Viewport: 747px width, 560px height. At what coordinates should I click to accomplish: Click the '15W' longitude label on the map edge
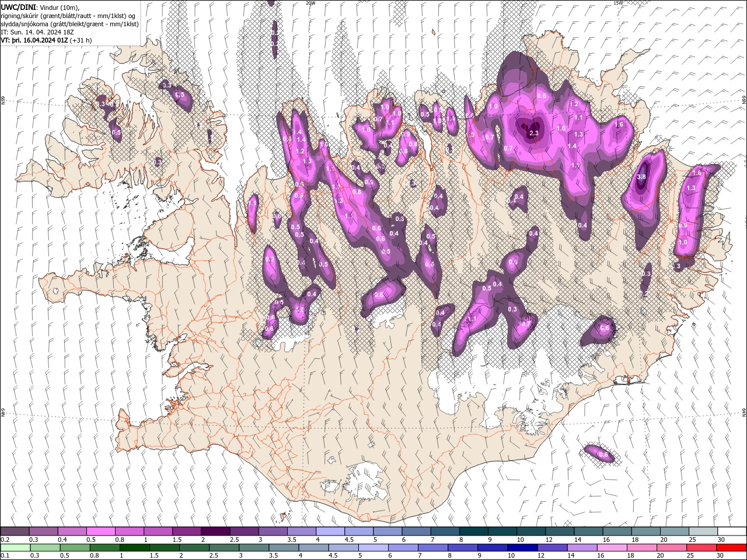click(618, 3)
